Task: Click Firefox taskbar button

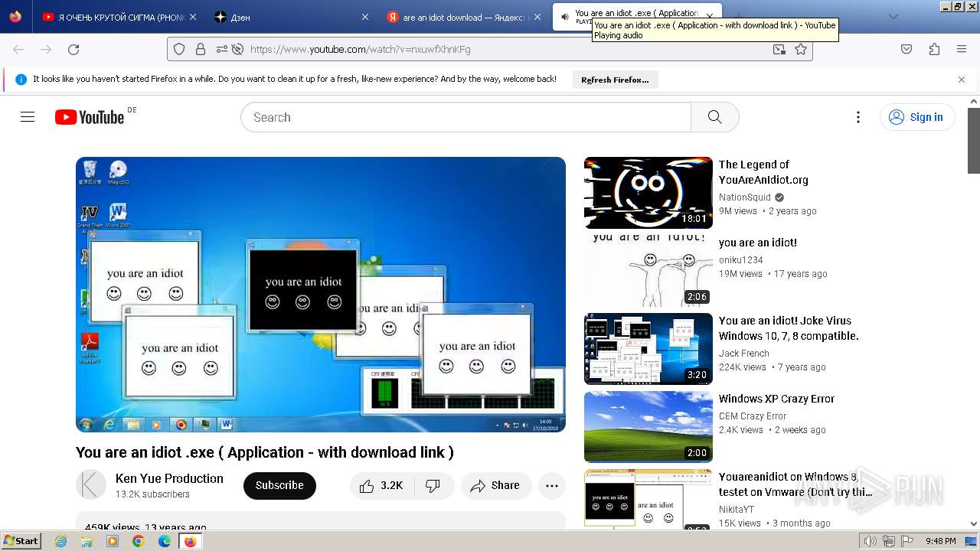Action: point(190,541)
